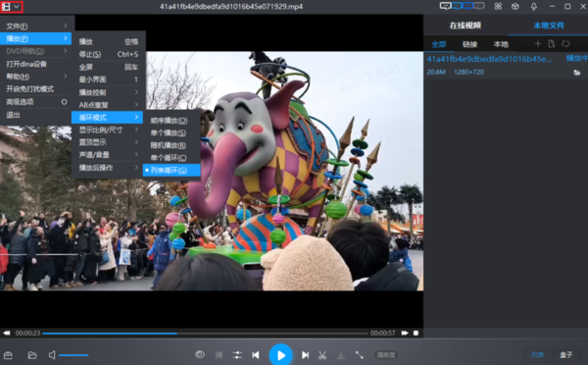The image size is (588, 365).
Task: Click the danmaku speech bubbles icon
Action: [x=462, y=6]
